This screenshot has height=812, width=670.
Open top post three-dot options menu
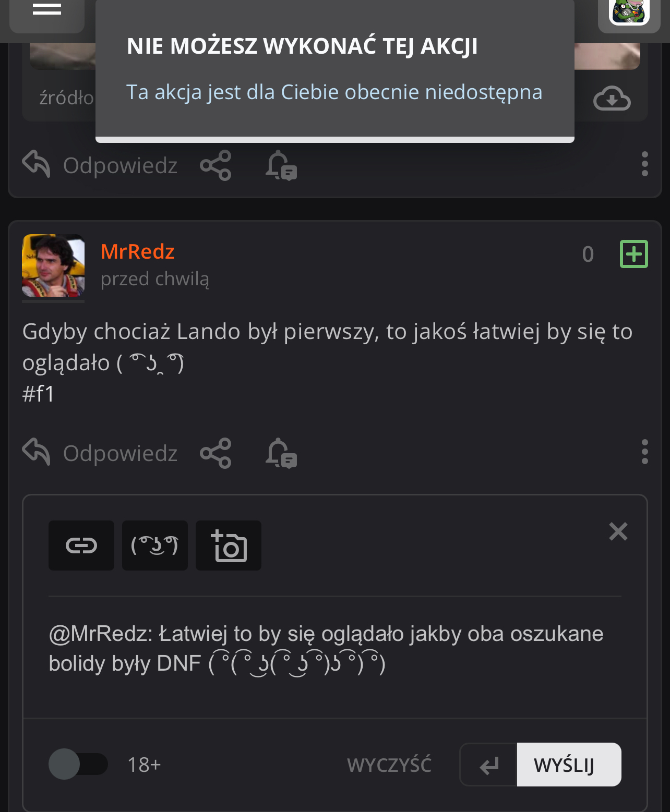(x=645, y=164)
